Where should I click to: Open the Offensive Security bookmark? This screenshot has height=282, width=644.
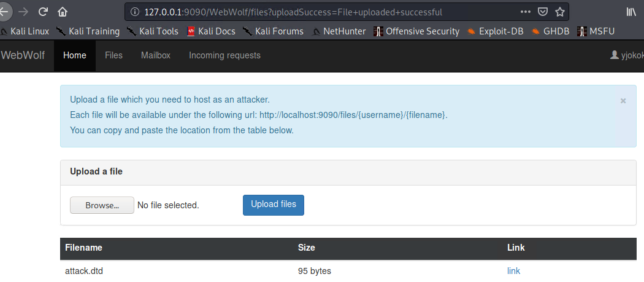[416, 31]
